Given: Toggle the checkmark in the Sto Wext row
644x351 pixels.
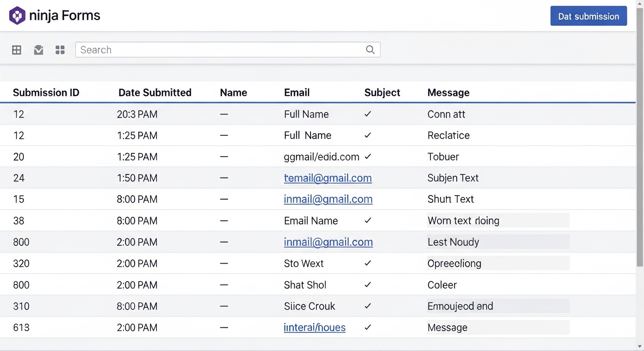Looking at the screenshot, I should 368,263.
